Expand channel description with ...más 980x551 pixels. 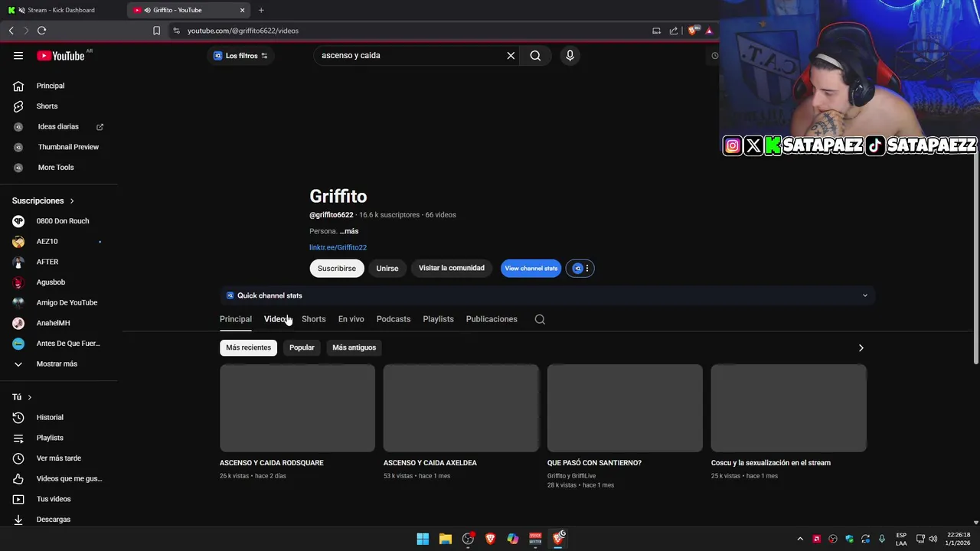coord(349,231)
